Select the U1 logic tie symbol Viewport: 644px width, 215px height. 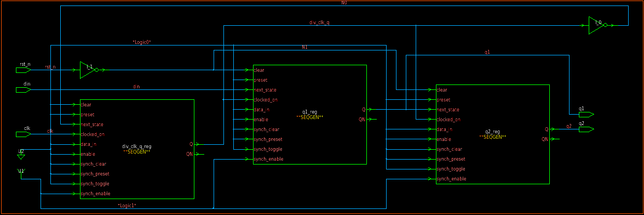(x=21, y=172)
